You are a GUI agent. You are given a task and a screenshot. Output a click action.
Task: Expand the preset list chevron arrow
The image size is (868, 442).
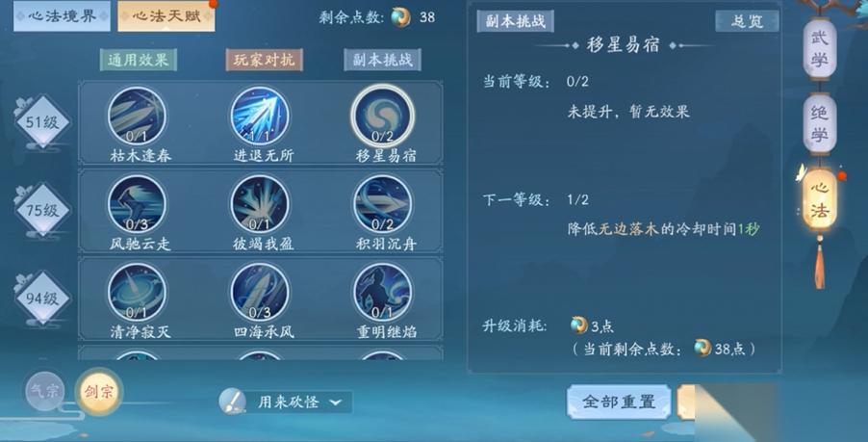coord(336,403)
